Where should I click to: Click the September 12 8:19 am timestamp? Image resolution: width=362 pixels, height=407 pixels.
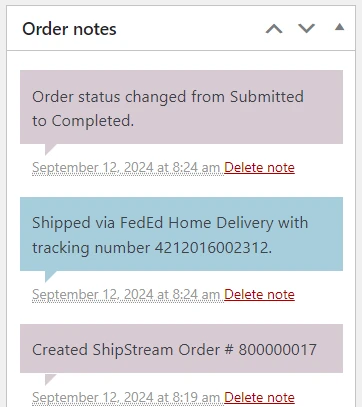pos(126,397)
